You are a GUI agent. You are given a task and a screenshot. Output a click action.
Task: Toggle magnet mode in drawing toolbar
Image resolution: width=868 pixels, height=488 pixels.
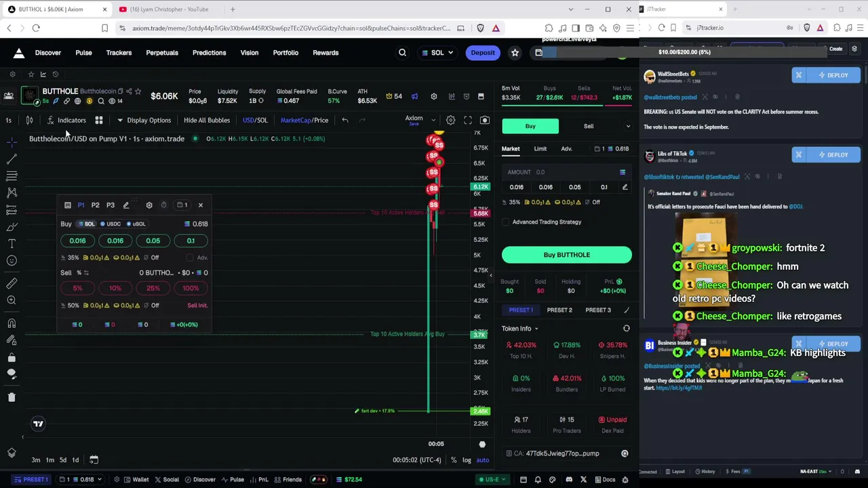12,323
